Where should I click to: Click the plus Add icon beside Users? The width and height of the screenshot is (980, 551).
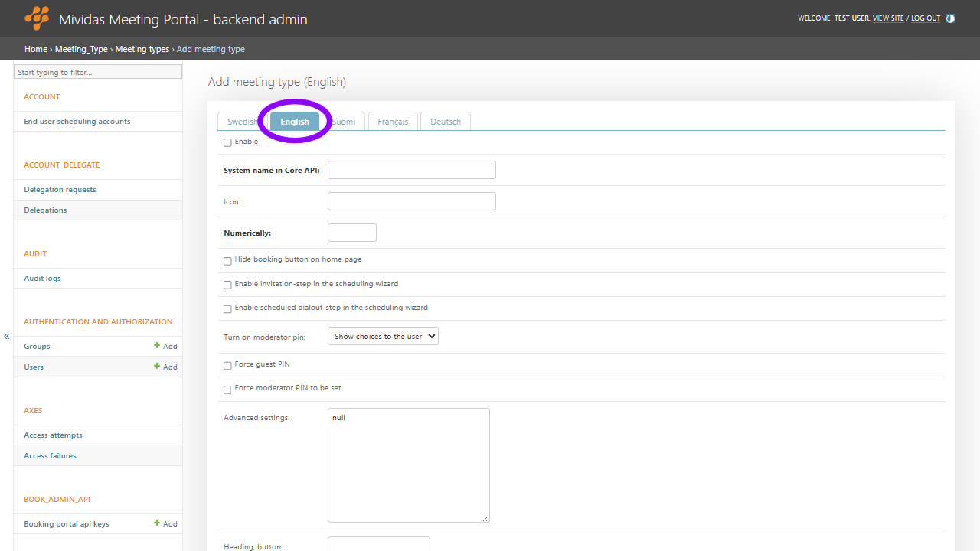165,367
